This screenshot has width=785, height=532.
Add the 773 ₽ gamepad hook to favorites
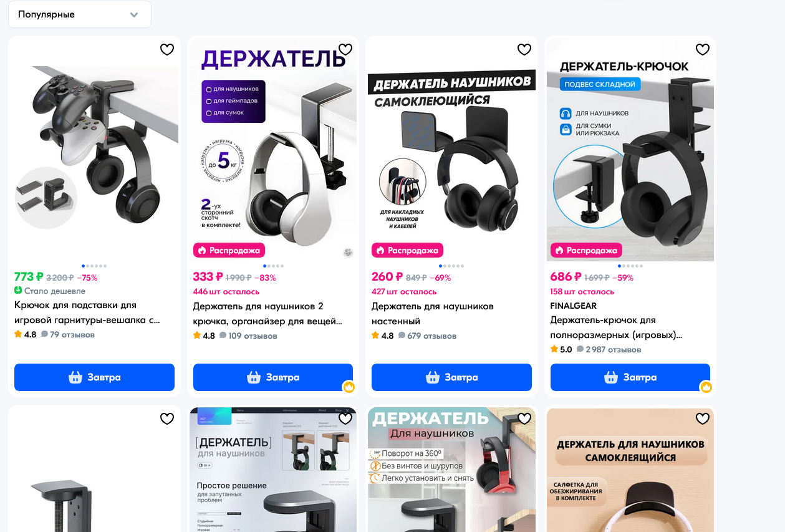point(167,49)
